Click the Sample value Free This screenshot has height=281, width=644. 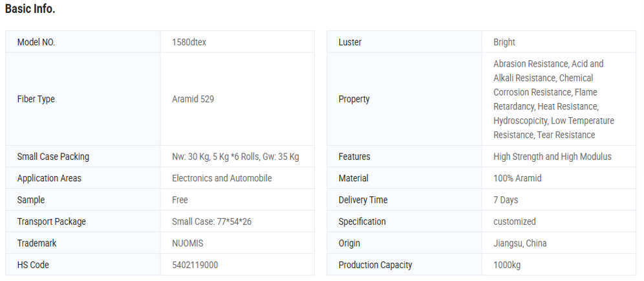coord(180,200)
